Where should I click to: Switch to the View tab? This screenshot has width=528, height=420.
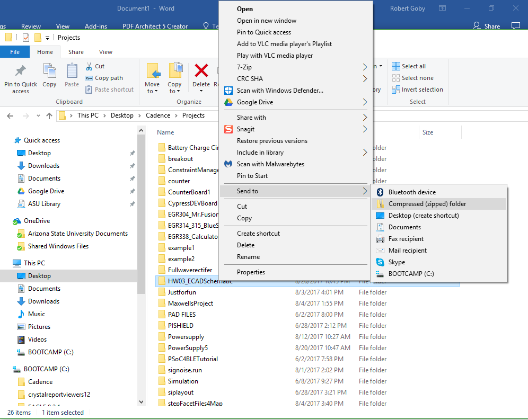[x=105, y=52]
